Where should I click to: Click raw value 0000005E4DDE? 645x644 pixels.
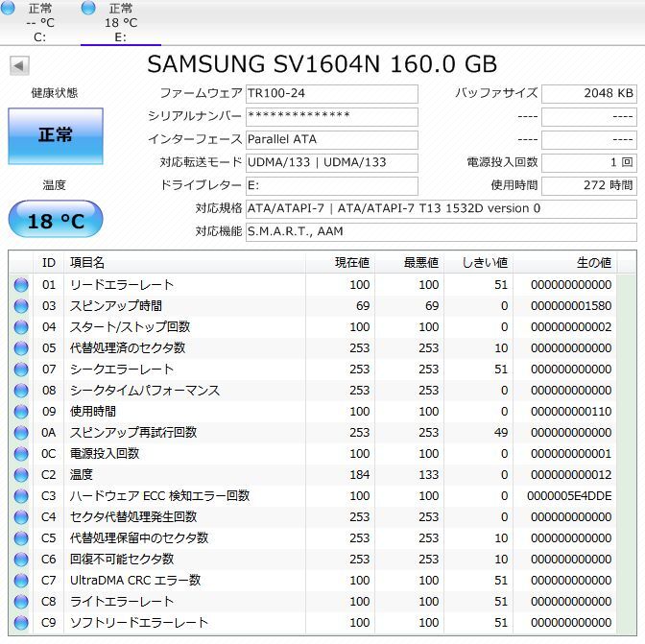[569, 496]
